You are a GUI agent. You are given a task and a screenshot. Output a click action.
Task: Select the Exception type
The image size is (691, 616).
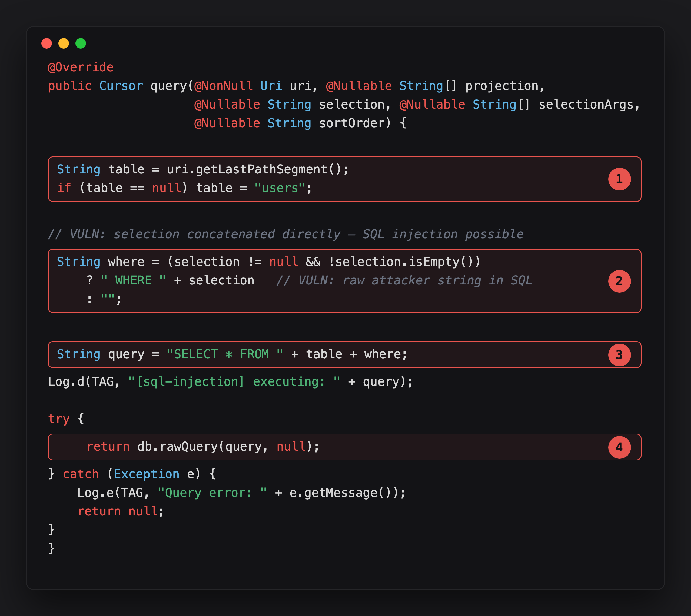(x=147, y=474)
